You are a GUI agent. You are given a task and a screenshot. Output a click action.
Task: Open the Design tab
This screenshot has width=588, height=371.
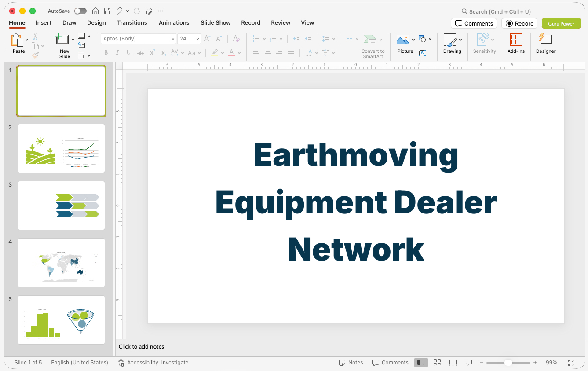(96, 22)
